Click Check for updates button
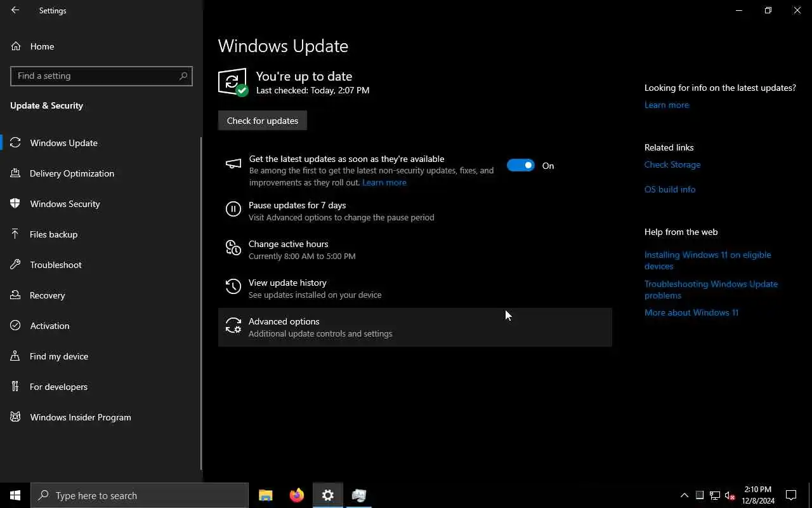Screen dimensions: 812x508 click(x=263, y=121)
